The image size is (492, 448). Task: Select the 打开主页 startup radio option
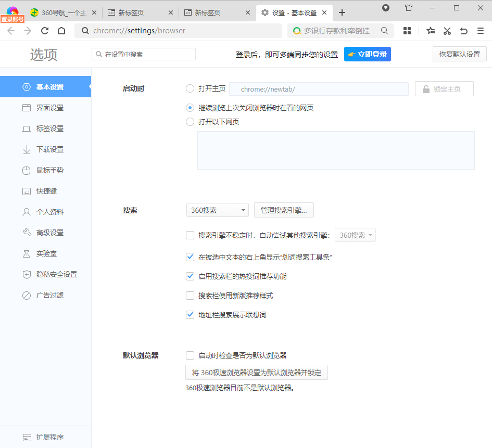click(190, 88)
